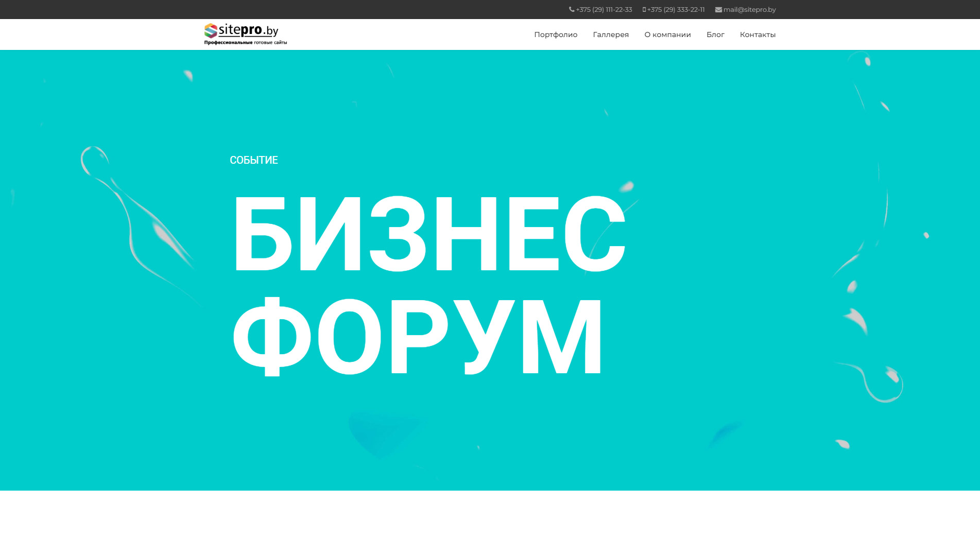
Task: Call the number +375 (29) 111-22-33
Action: coord(604,9)
